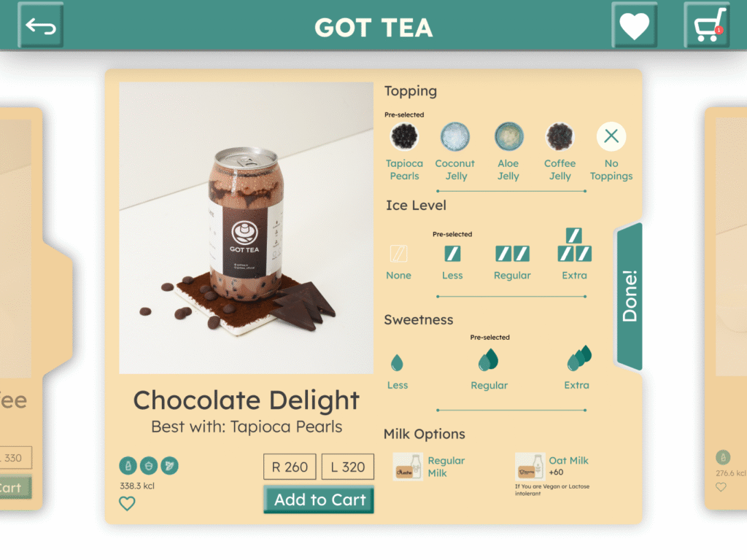Select Regular Milk option
Screen dimensions: 747x560
[429, 467]
